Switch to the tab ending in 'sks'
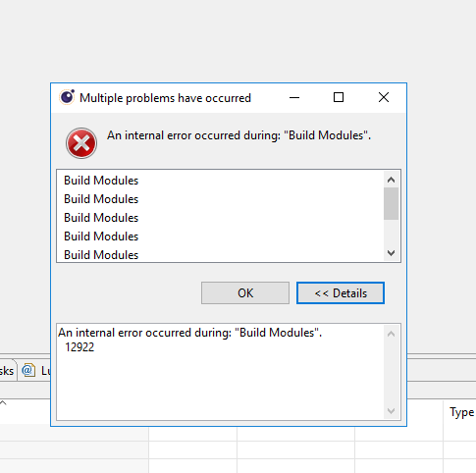Image resolution: width=476 pixels, height=473 pixels. pyautogui.click(x=7, y=371)
